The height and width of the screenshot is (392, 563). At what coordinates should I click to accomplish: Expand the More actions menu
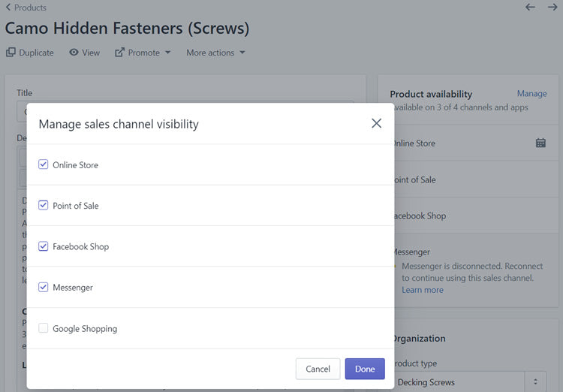[215, 53]
